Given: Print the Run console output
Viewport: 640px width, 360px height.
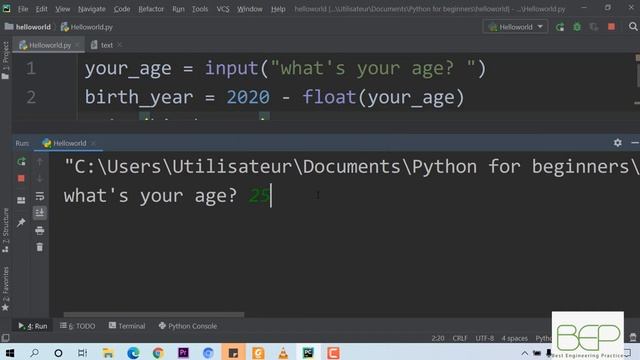Looking at the screenshot, I should (x=40, y=231).
